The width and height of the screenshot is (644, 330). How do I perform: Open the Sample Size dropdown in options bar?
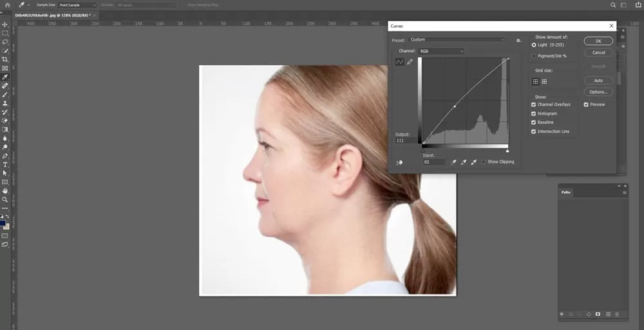tap(77, 5)
